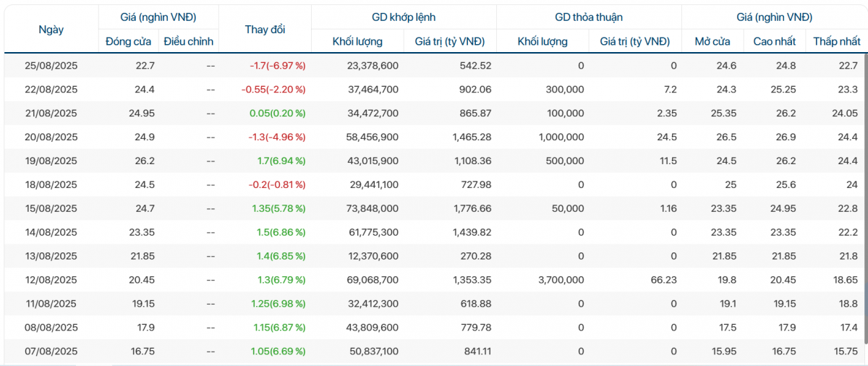Click the Thay đổi column header
The image size is (868, 366).
pyautogui.click(x=265, y=30)
